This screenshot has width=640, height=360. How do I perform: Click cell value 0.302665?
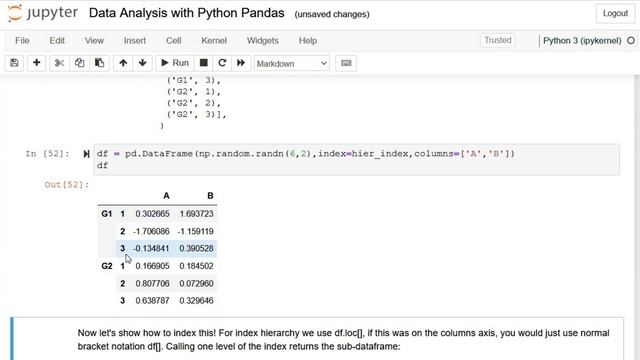(x=152, y=214)
